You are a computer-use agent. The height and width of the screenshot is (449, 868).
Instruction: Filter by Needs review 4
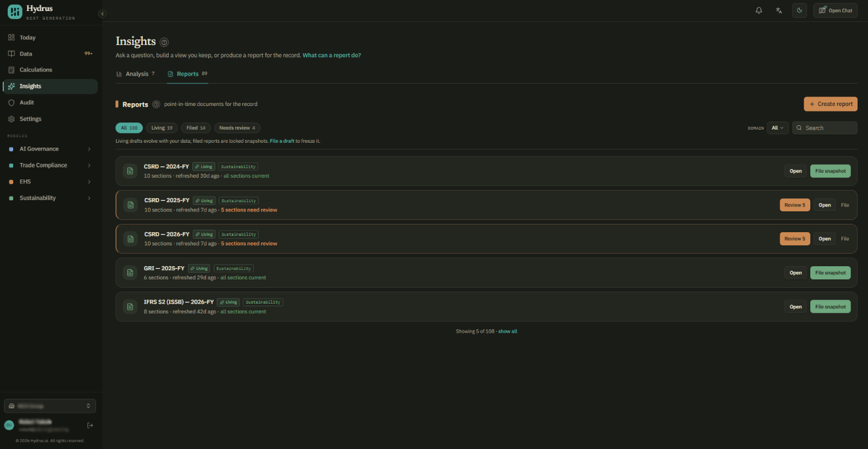click(x=237, y=128)
